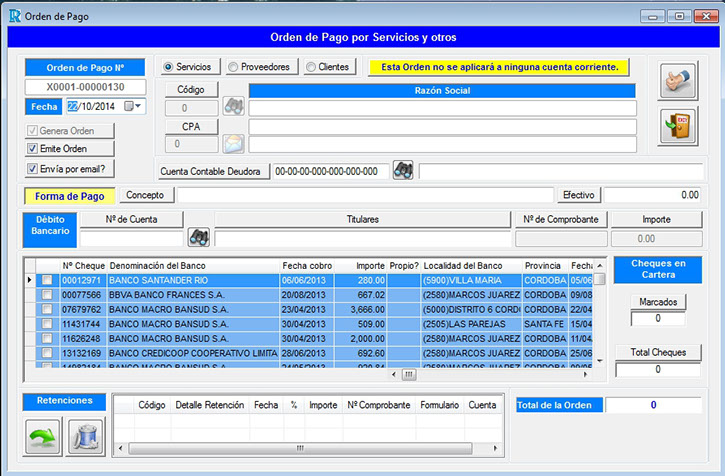This screenshot has height=476, width=725.
Task: Click the handshake confirm order icon
Action: pyautogui.click(x=679, y=81)
